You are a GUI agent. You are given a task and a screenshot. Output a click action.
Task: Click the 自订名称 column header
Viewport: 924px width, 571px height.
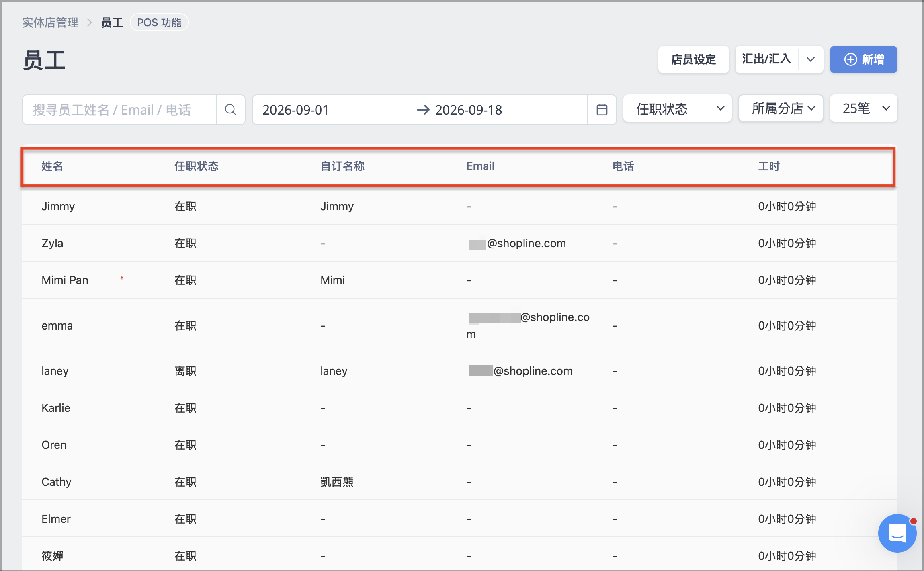[342, 166]
